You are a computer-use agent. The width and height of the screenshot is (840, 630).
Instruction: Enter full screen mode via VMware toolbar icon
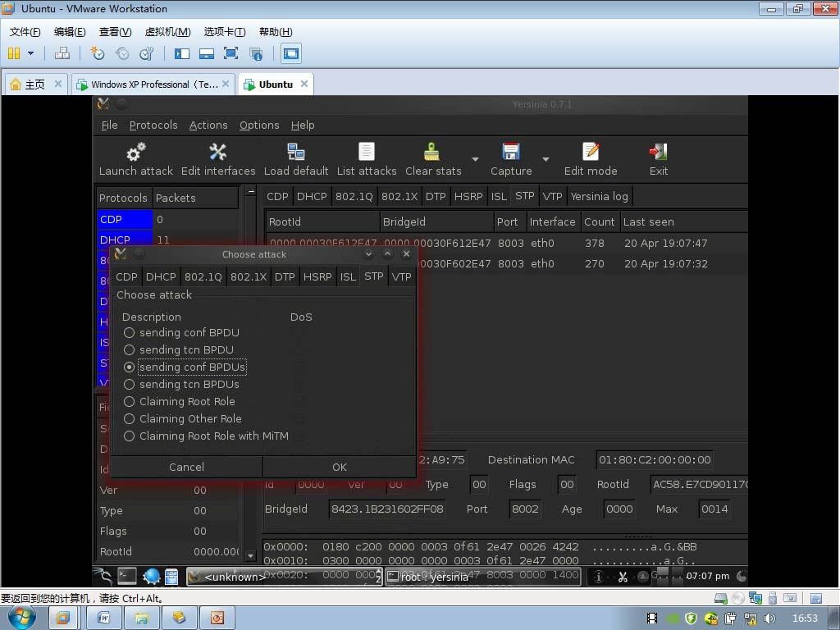[x=231, y=53]
